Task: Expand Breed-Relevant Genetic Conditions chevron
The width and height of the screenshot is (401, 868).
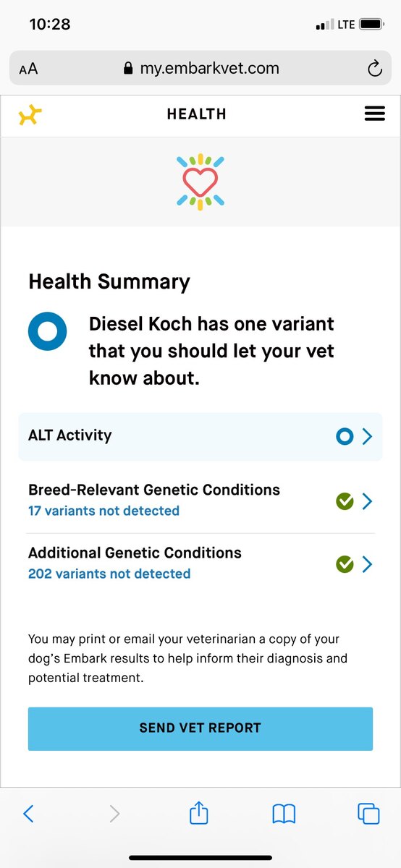Action: [367, 501]
